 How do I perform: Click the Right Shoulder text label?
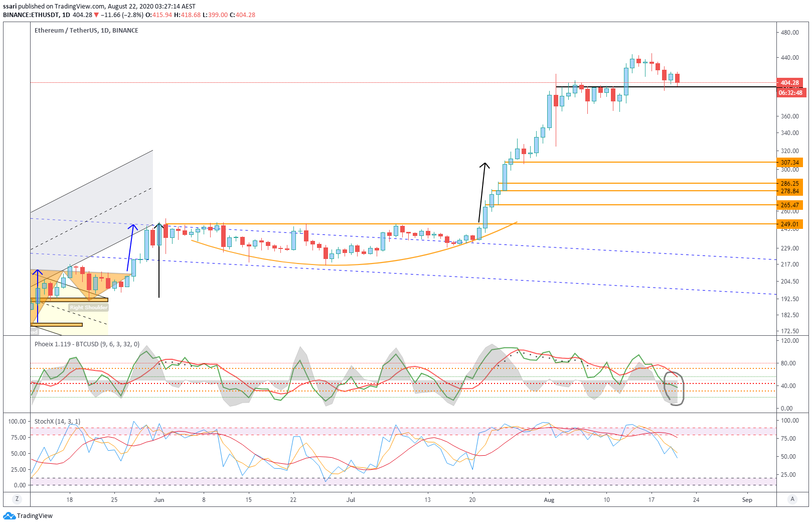coord(89,307)
